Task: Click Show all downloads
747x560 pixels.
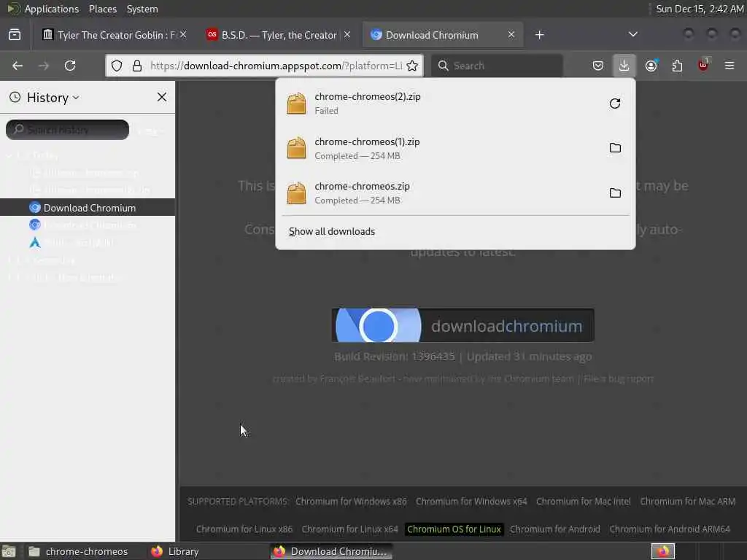Action: pos(332,231)
